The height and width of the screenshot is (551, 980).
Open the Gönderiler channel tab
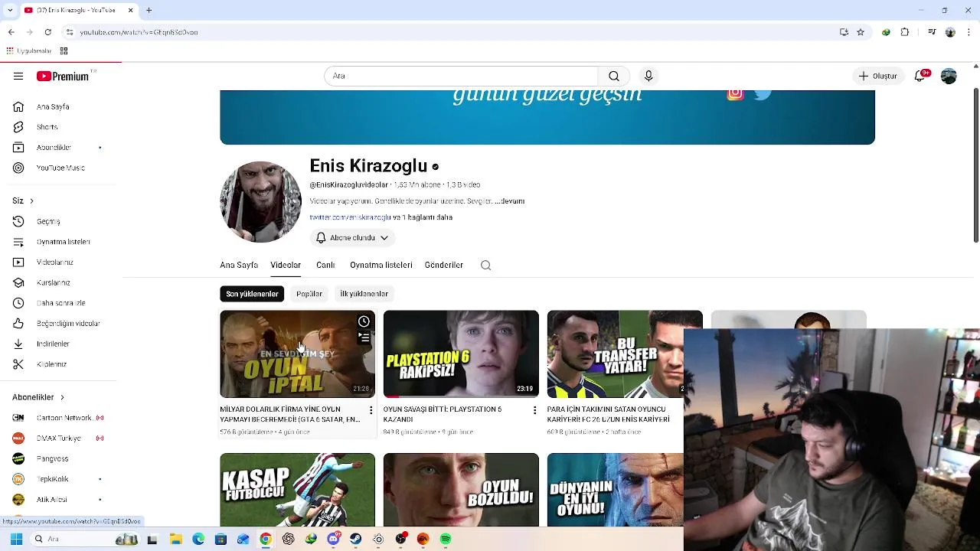click(444, 265)
